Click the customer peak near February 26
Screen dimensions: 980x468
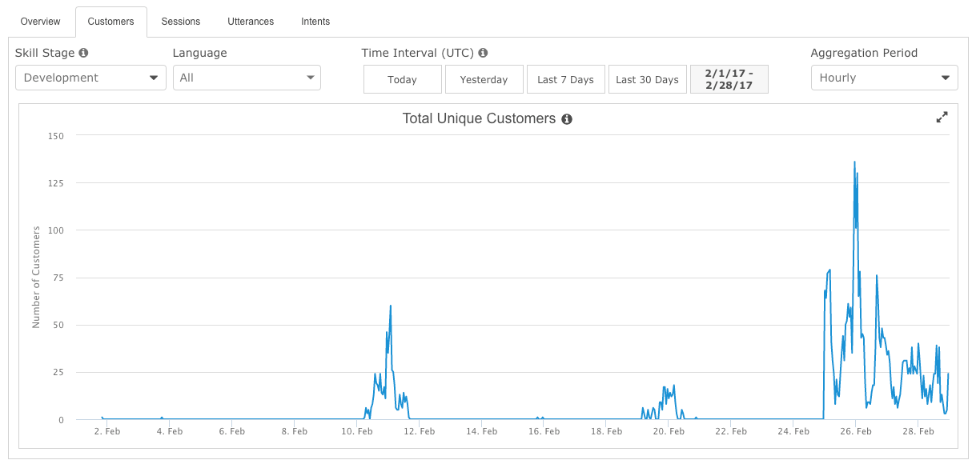(x=855, y=162)
